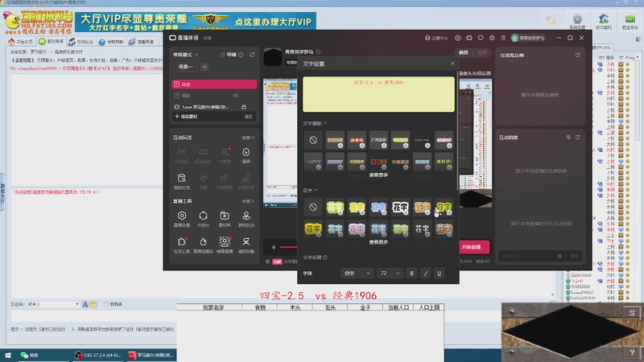644x362 pixels.
Task: Add a new scene with plus button
Action: pyautogui.click(x=204, y=67)
